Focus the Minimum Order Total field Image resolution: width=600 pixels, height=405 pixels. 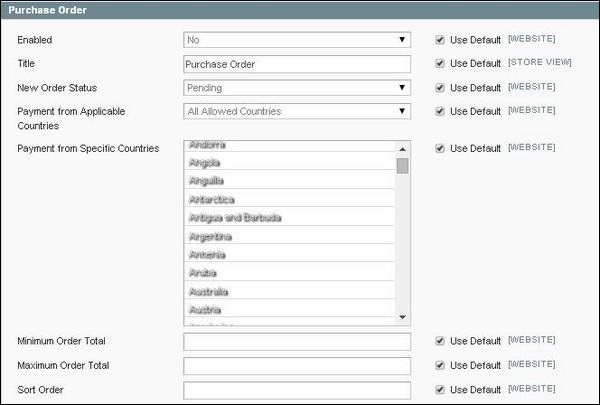[x=297, y=342]
